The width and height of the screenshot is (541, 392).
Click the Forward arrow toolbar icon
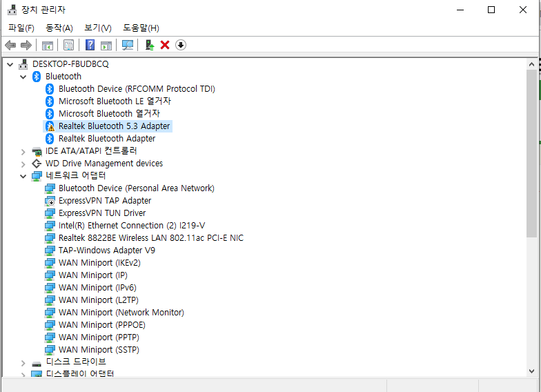[x=26, y=45]
